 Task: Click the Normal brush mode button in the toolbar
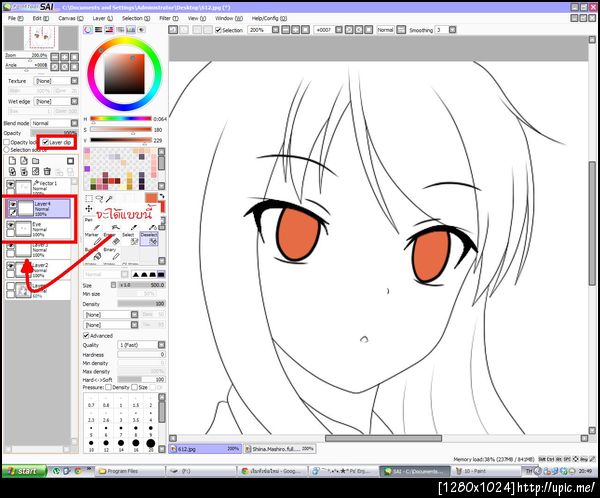385,29
